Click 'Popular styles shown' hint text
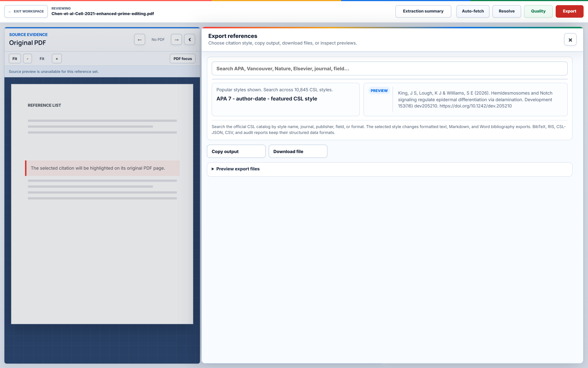The height and width of the screenshot is (368, 588). point(275,90)
